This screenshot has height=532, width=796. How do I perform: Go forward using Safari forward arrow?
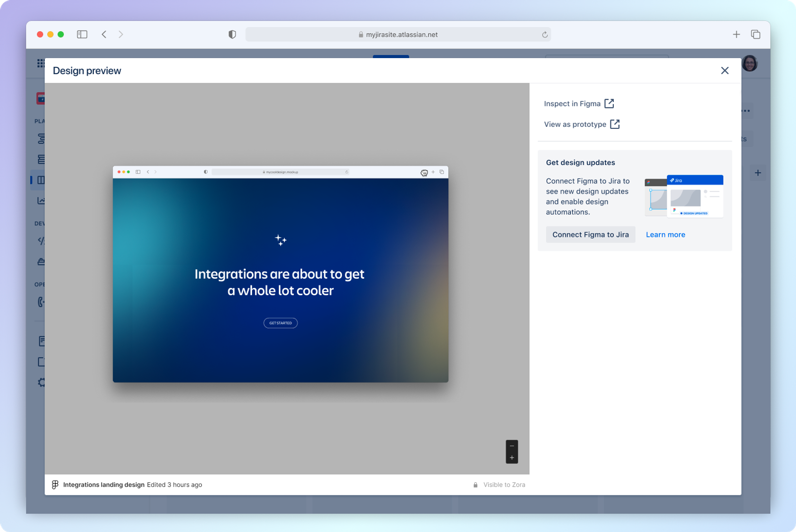(x=121, y=35)
